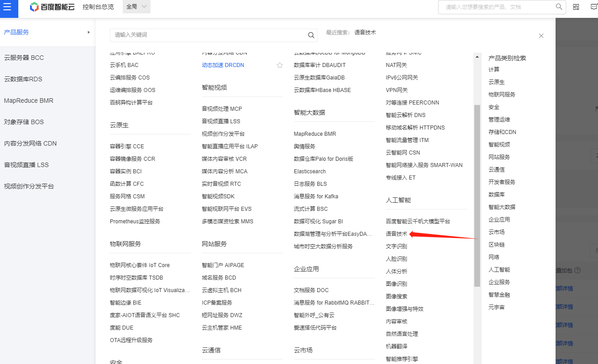This screenshot has height=364, width=598.
Task: Open 域名服务 BCD
Action: [x=219, y=278]
